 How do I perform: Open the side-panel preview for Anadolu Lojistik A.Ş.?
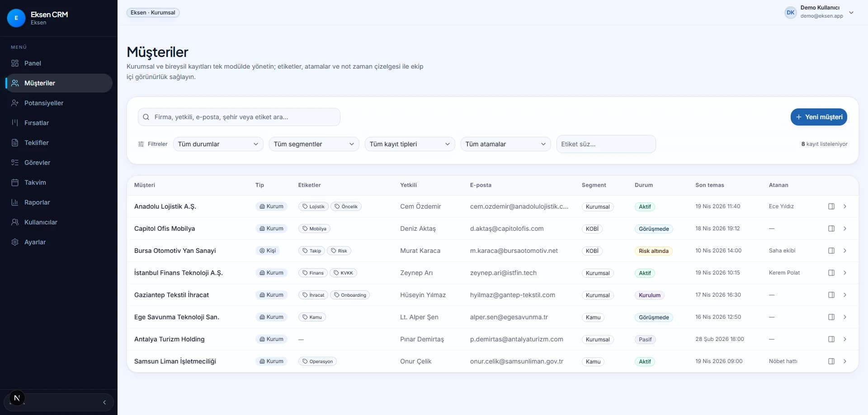click(x=831, y=206)
